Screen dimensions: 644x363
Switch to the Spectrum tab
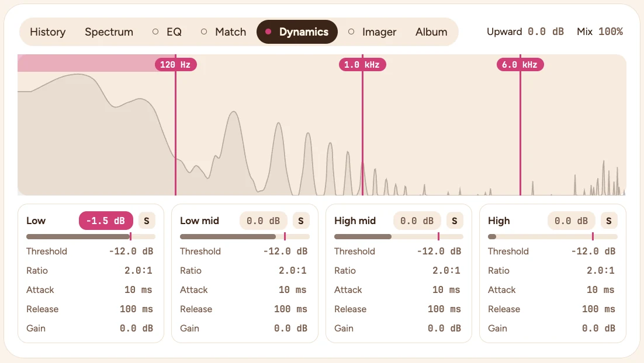click(x=109, y=32)
